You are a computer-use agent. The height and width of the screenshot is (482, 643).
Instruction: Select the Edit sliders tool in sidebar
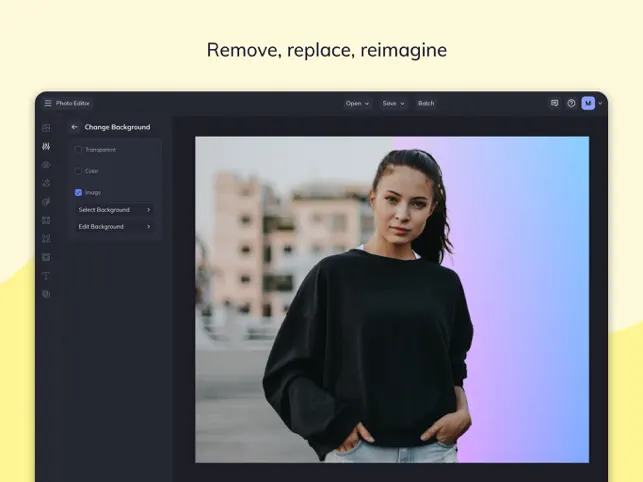46,146
